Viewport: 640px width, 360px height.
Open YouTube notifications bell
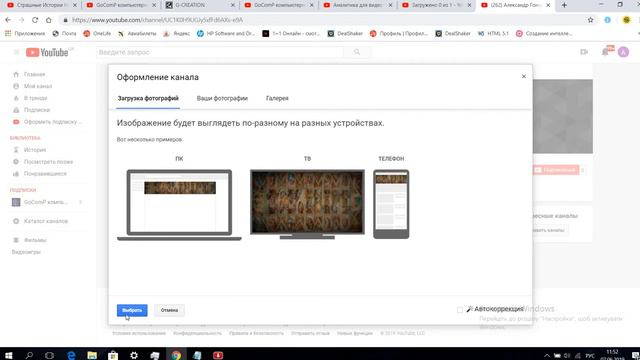605,52
